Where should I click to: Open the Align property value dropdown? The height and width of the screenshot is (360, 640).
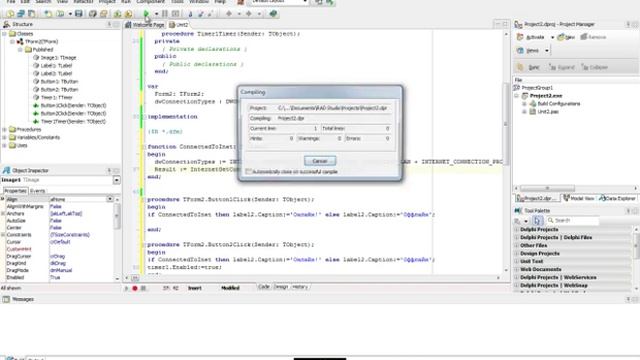click(110, 199)
